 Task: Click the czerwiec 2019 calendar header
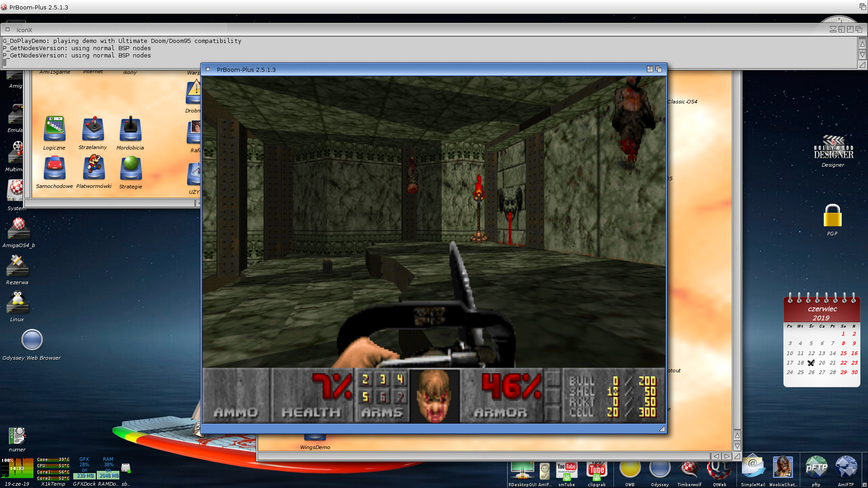(821, 313)
